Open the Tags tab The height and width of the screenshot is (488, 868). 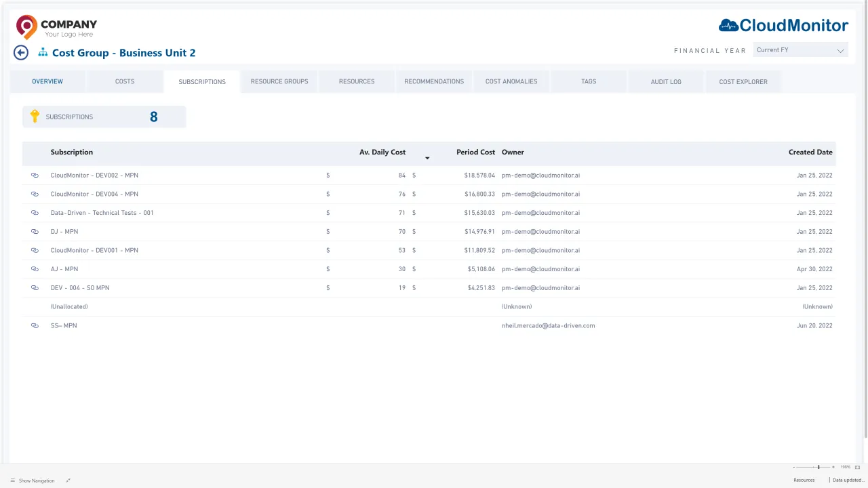pos(589,81)
